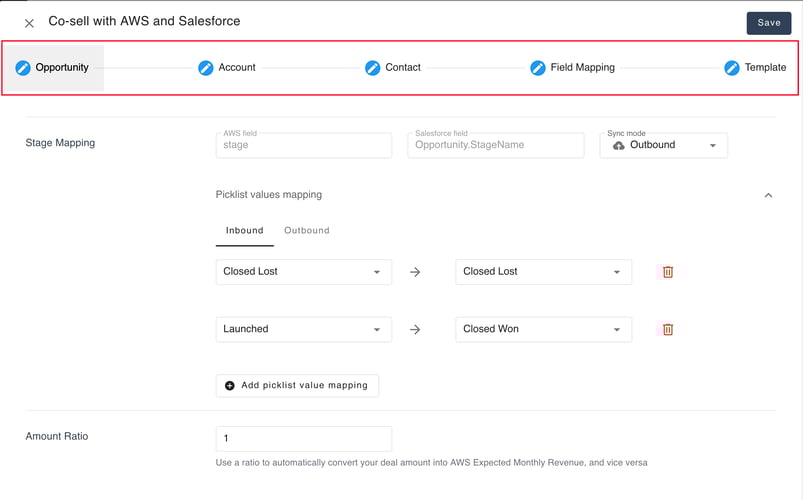Delete the Launched to Closed Won mapping
Viewport: 803px width, 500px height.
[668, 329]
